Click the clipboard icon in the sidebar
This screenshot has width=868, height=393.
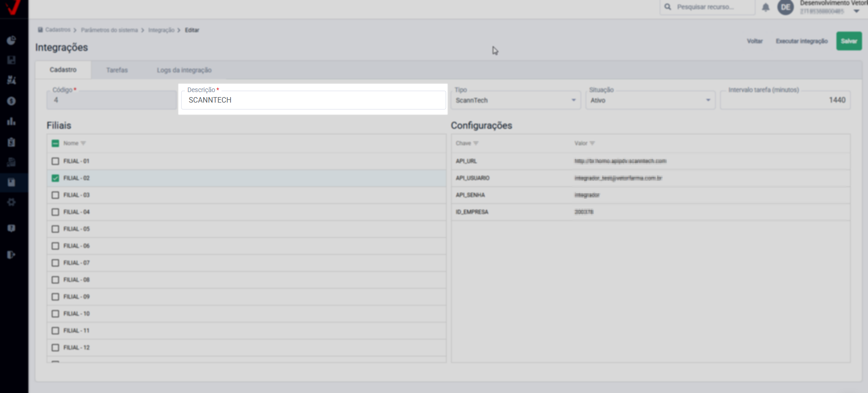[x=11, y=142]
